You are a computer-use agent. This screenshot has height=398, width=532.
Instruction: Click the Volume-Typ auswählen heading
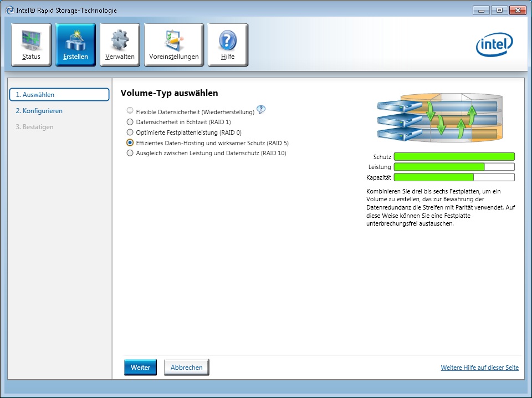click(x=170, y=93)
